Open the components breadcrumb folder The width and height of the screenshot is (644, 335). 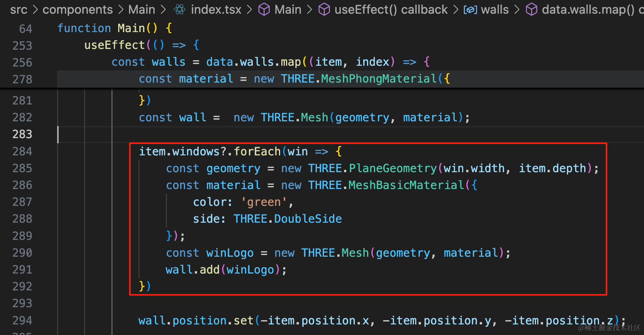[77, 9]
